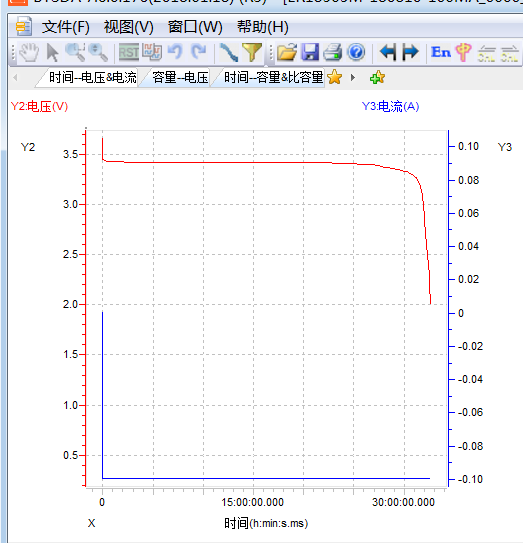Click the Y2:电压(V) axis label
This screenshot has width=523, height=543.
[39, 106]
